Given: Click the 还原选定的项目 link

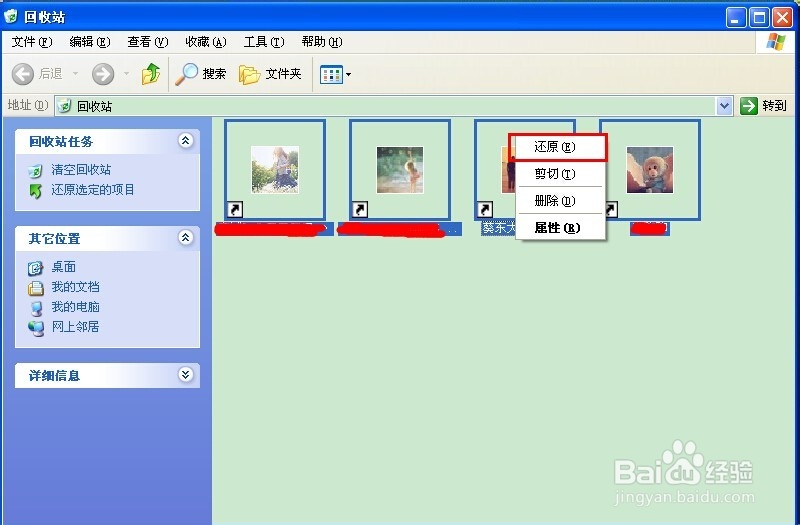Looking at the screenshot, I should (x=92, y=190).
